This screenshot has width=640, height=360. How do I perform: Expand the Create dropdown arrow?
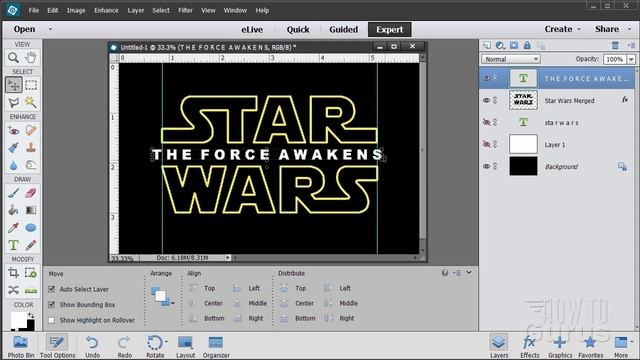pos(579,29)
